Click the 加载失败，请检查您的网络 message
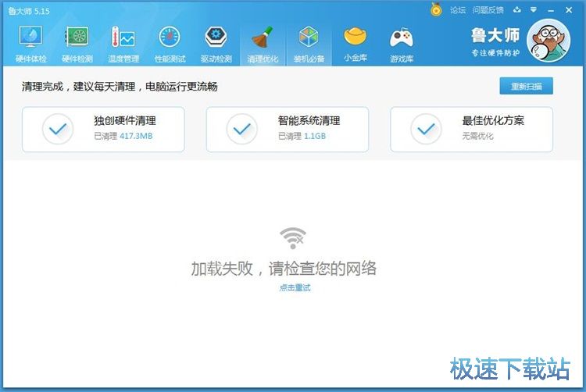Screen dimensions: 586x392 [284, 269]
